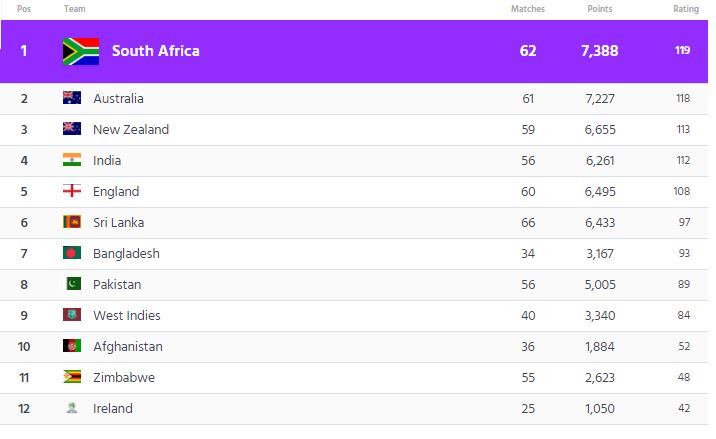The height and width of the screenshot is (439, 716).
Task: Open the Australia team link
Action: pyautogui.click(x=118, y=98)
